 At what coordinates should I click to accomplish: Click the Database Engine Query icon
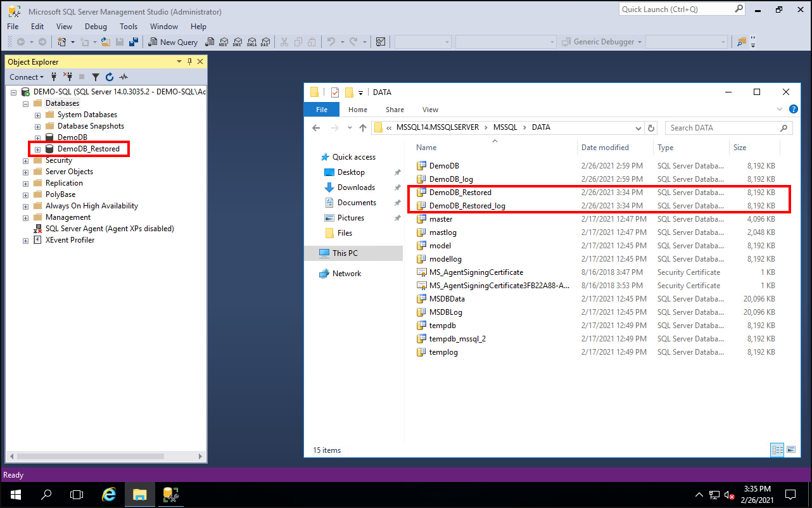click(x=209, y=42)
